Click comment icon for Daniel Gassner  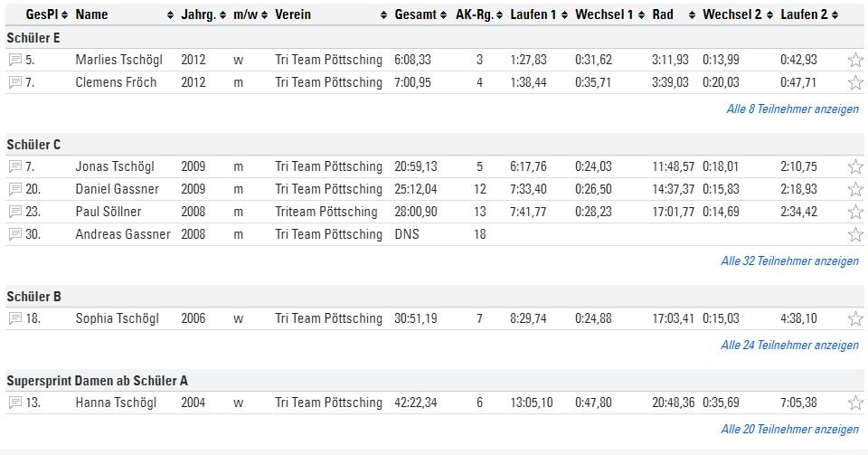pyautogui.click(x=15, y=189)
